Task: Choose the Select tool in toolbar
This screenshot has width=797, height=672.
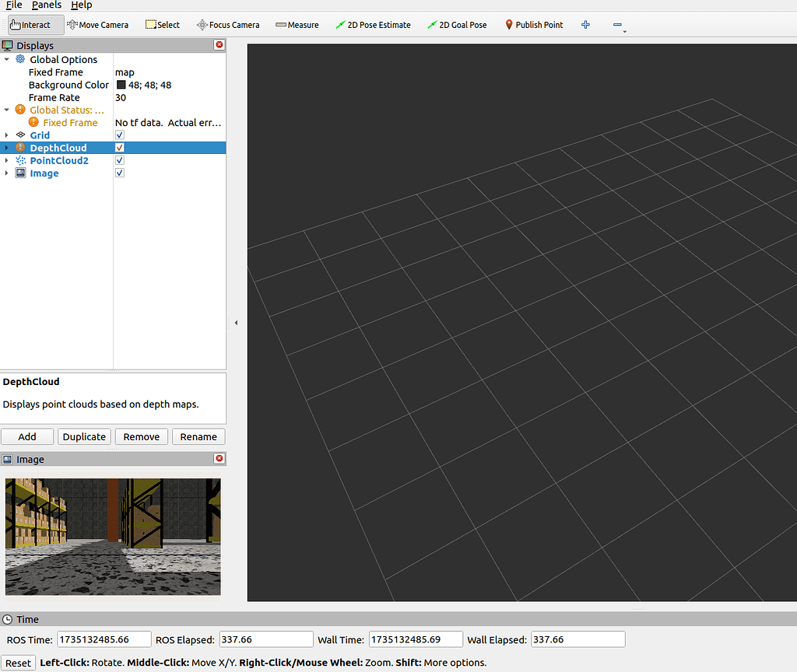Action: click(162, 24)
